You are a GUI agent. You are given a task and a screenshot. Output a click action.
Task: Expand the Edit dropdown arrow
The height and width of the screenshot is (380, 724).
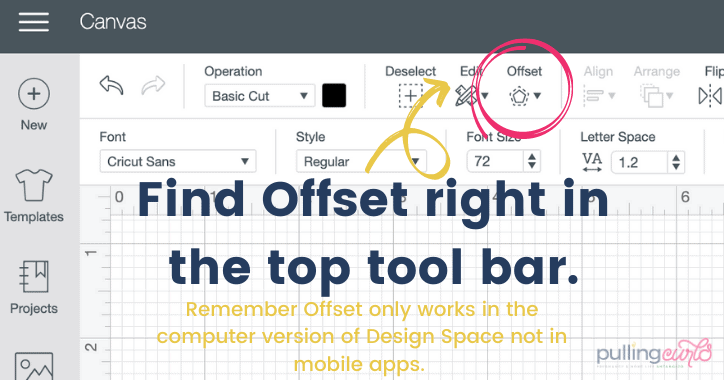tap(485, 96)
